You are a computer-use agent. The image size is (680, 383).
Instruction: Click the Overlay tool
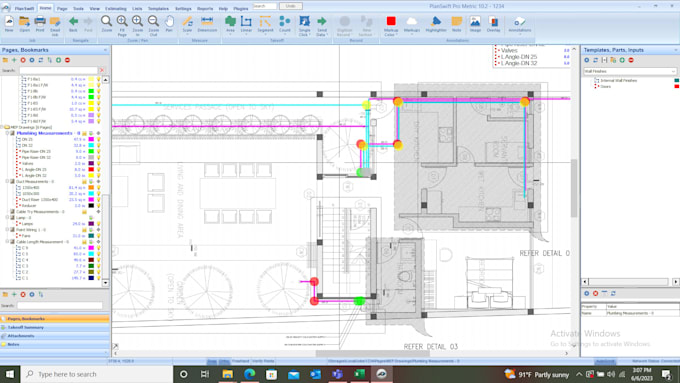tap(494, 24)
